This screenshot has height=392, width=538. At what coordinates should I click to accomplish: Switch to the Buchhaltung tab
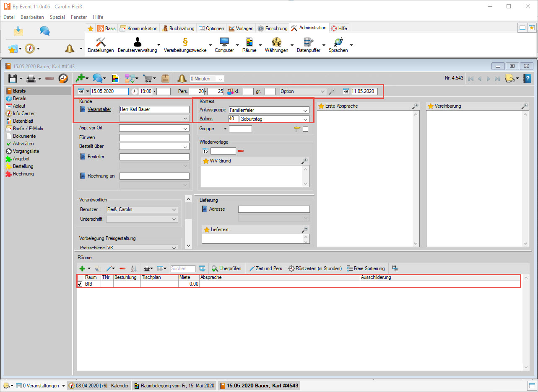[178, 28]
